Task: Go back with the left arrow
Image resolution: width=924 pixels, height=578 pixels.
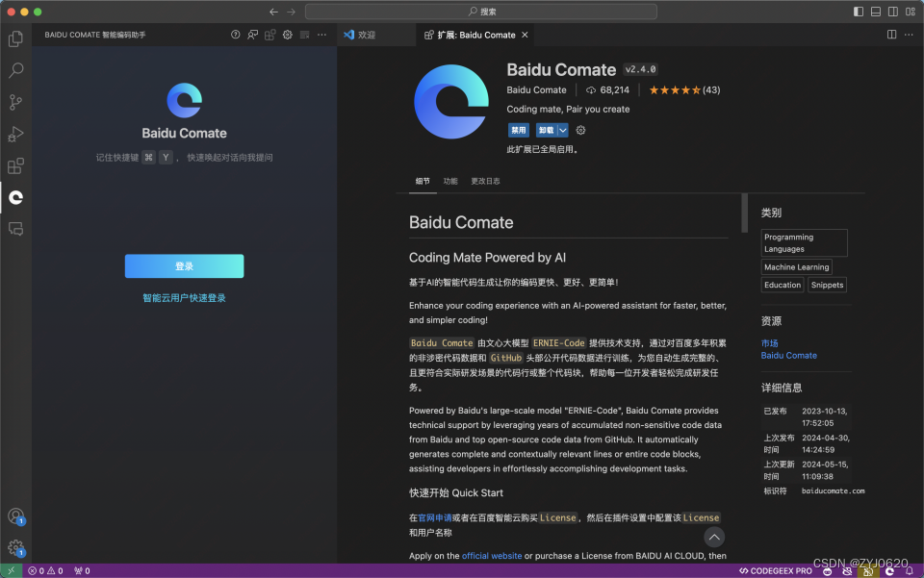Action: (273, 12)
